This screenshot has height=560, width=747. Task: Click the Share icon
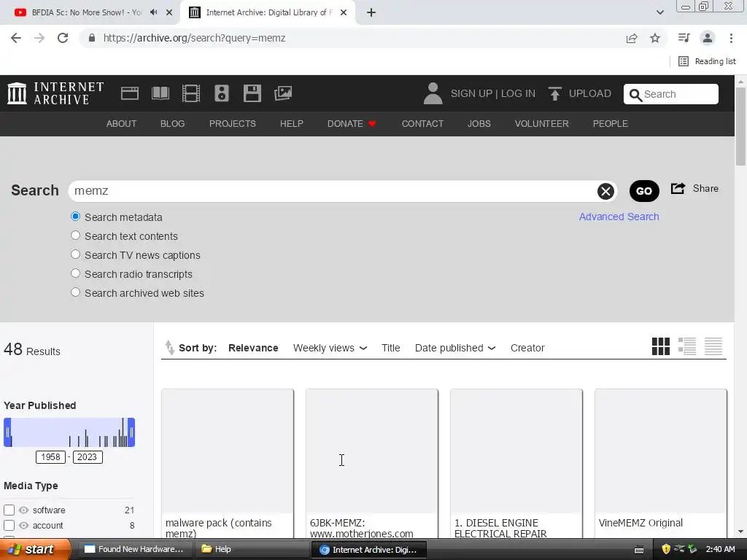678,189
